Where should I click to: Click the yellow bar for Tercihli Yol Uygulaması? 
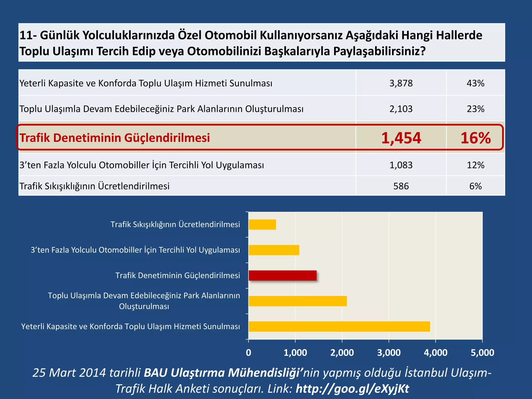click(x=274, y=250)
